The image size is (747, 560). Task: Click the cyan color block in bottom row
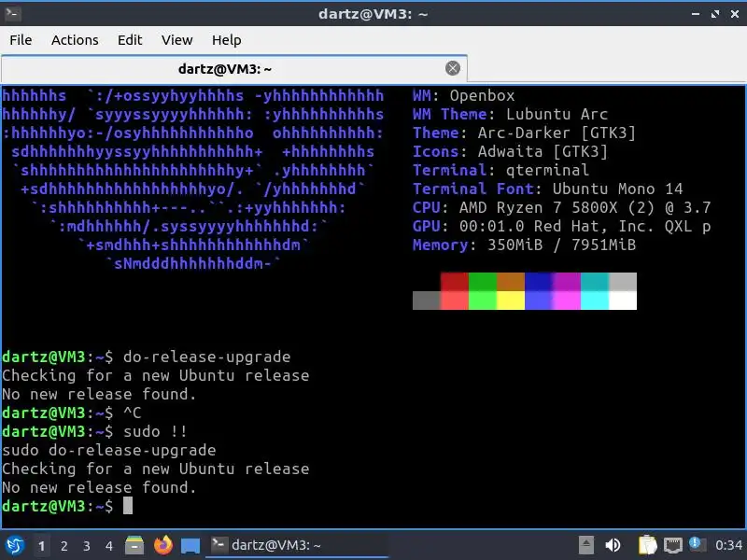[x=595, y=301]
